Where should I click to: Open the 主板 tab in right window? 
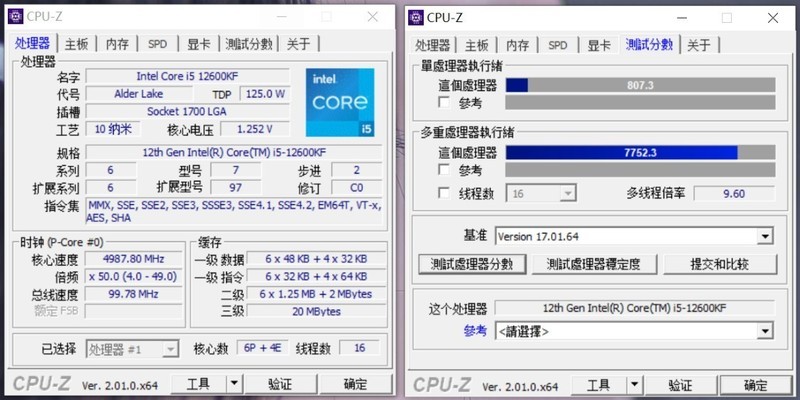[477, 45]
